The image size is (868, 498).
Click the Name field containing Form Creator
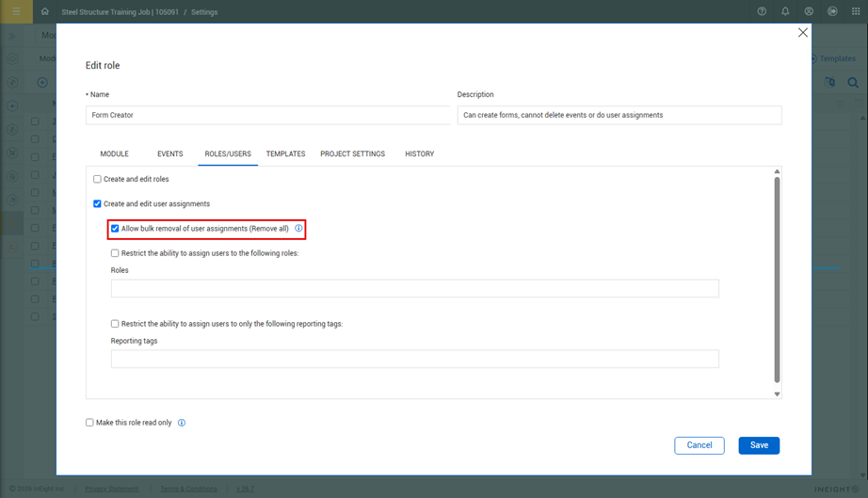point(268,115)
